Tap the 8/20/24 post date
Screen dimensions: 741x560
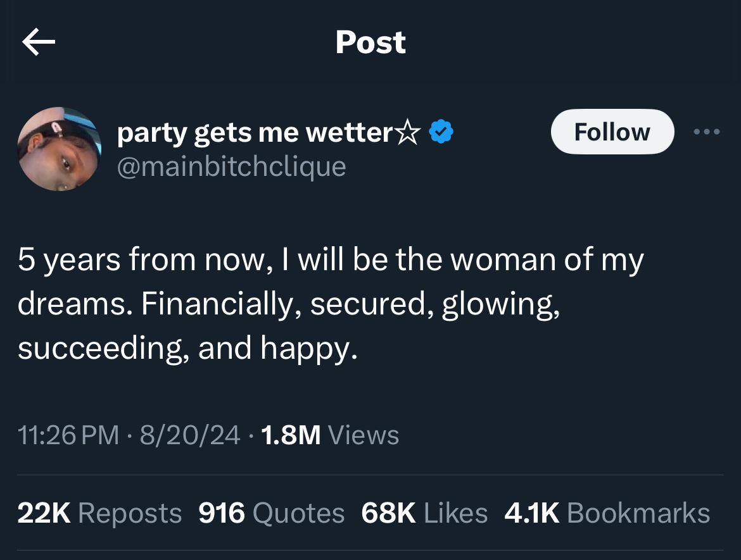coord(190,435)
